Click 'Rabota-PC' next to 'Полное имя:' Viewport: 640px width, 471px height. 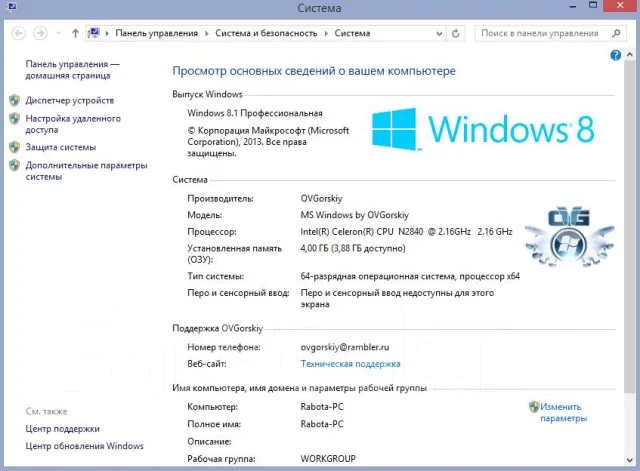[x=322, y=424]
